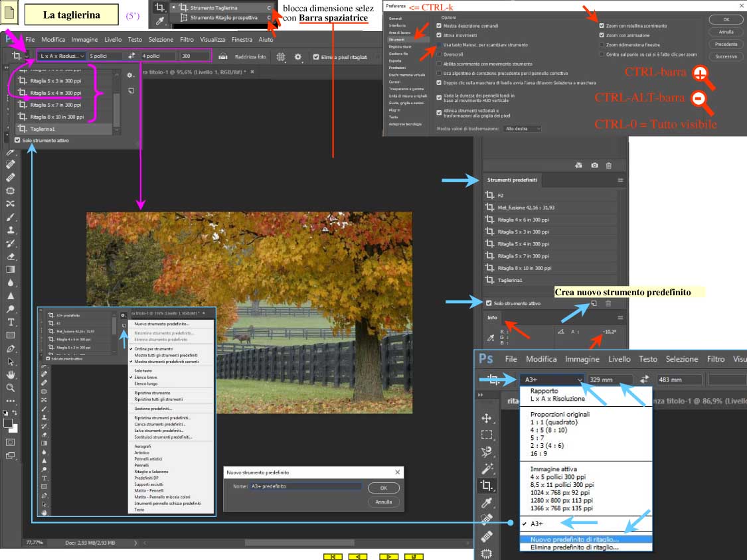Select the Gradient tool in the main left toolbar
This screenshot has height=560, width=747.
(x=11, y=269)
